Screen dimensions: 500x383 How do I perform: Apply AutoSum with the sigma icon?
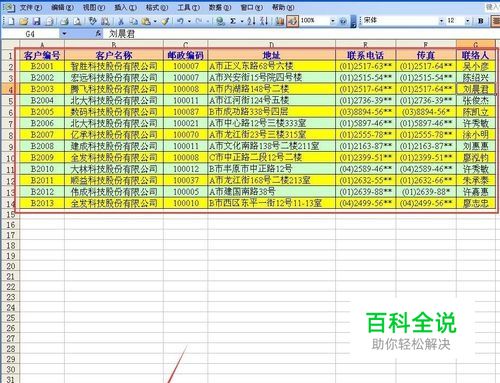click(233, 21)
